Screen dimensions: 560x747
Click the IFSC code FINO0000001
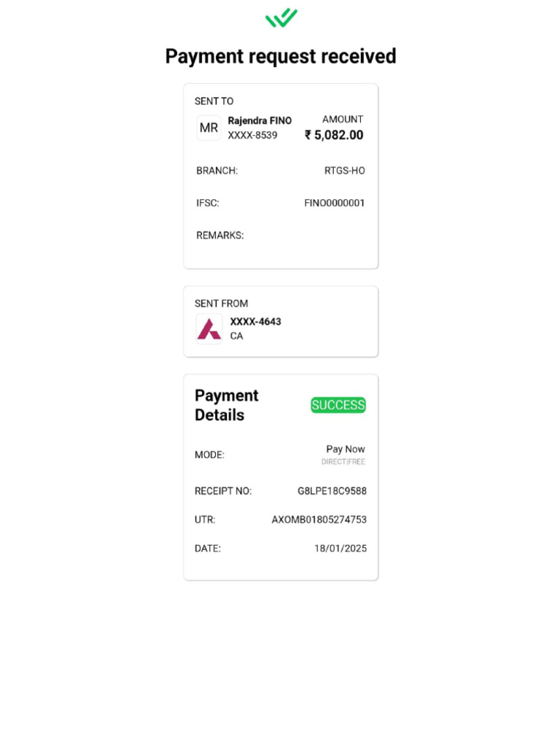pyautogui.click(x=334, y=203)
